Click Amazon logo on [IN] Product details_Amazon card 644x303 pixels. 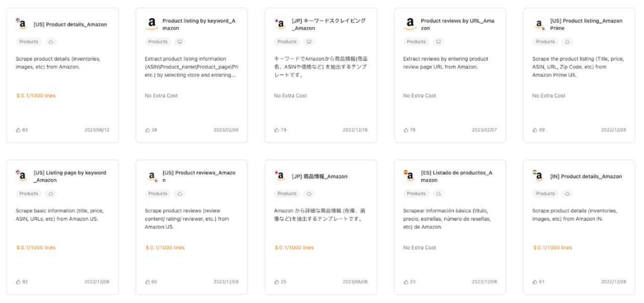(x=539, y=176)
